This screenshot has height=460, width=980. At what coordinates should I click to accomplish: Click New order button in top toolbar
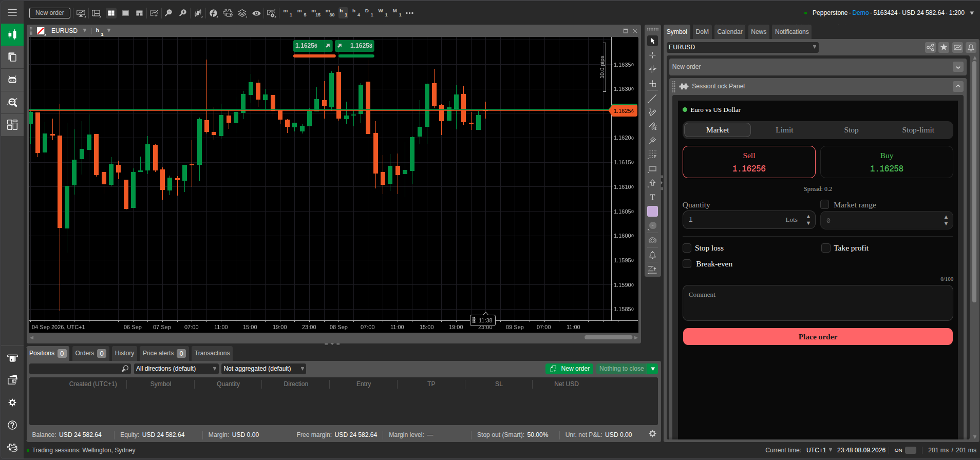tap(50, 13)
